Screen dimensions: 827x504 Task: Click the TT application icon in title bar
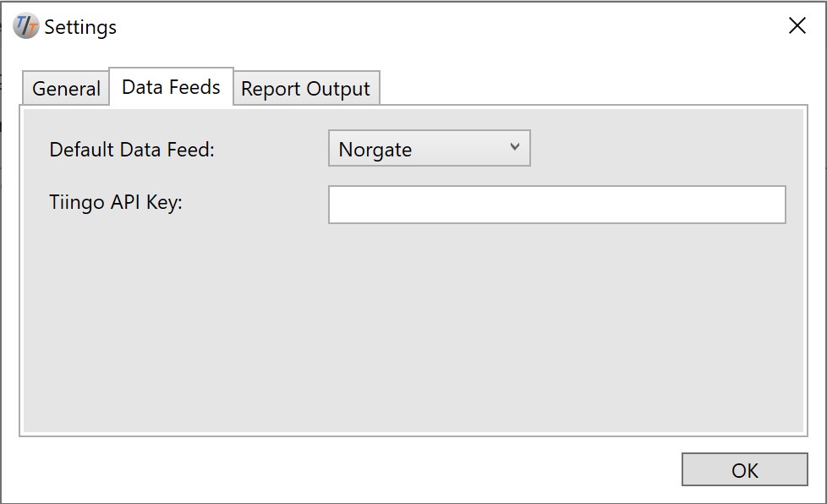(x=26, y=25)
